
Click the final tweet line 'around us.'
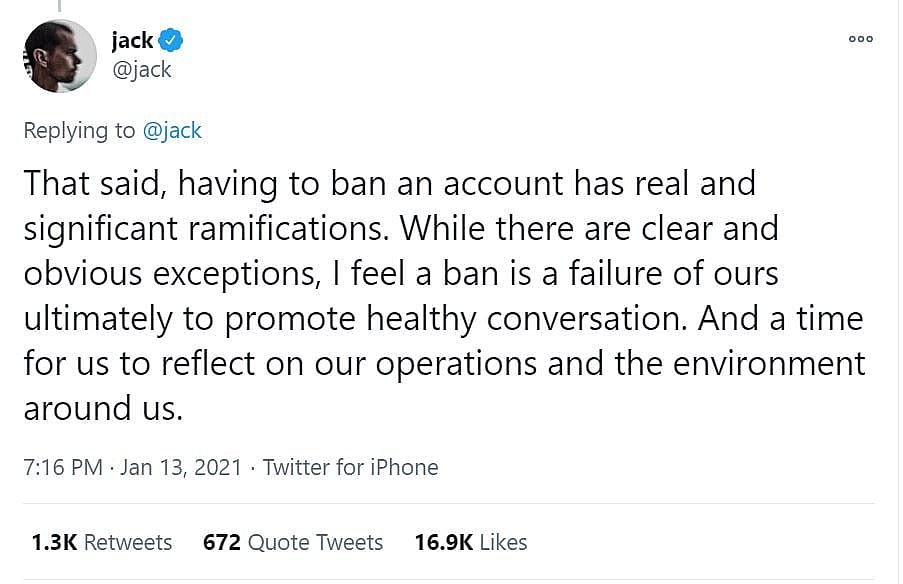click(x=104, y=408)
